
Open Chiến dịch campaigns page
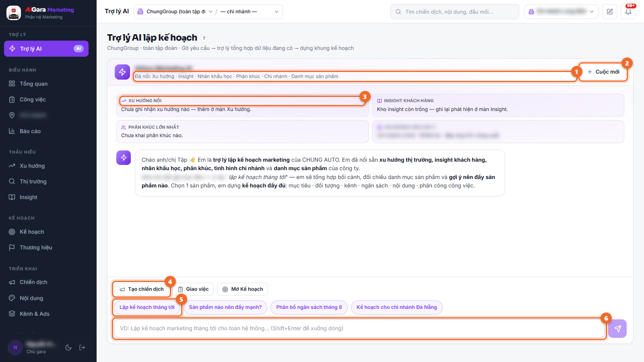point(46,282)
